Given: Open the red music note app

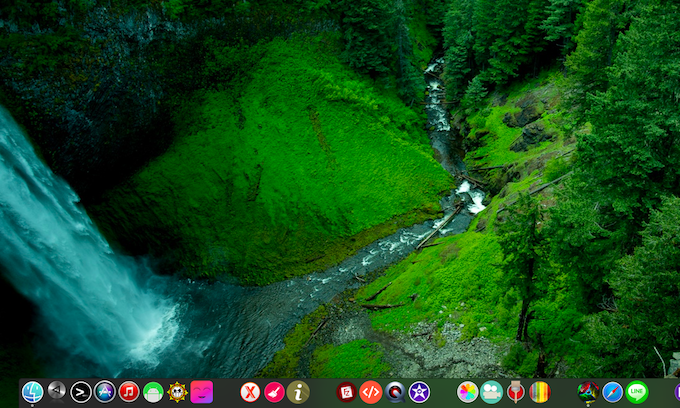Looking at the screenshot, I should pyautogui.click(x=129, y=392).
